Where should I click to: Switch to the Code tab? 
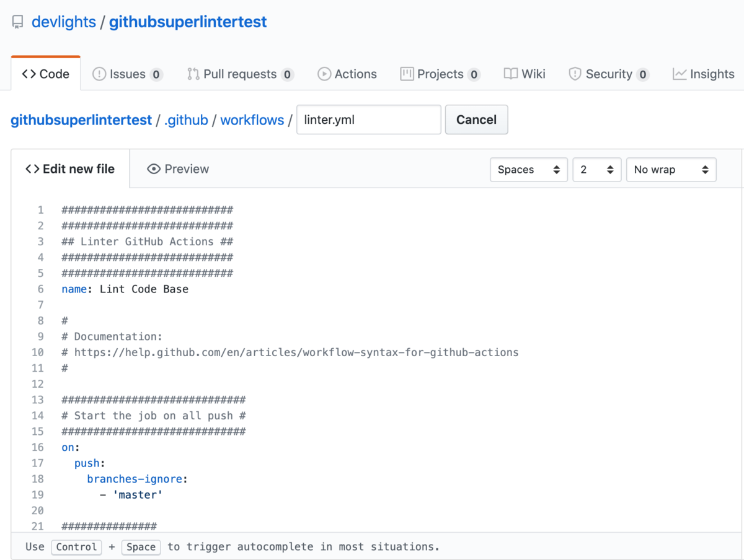pyautogui.click(x=46, y=74)
